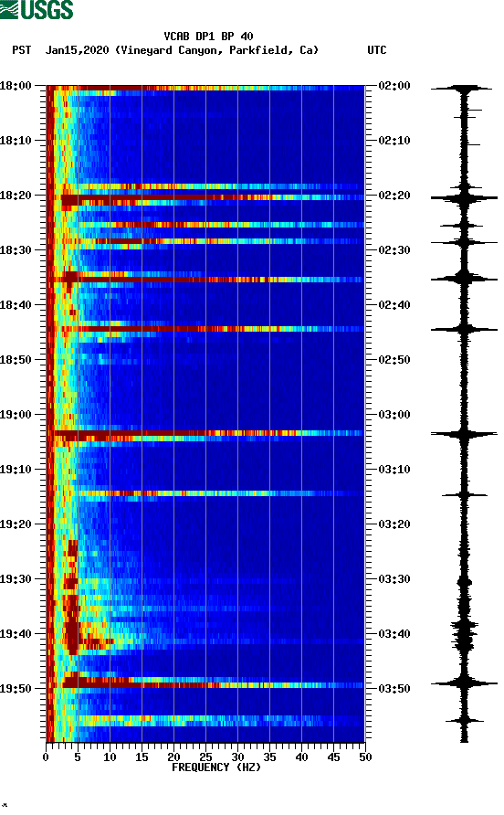This screenshot has width=504, height=815.
Task: Click the '(Vineyard Canyon, Parkfield, Ca)' location text
Action: pyautogui.click(x=217, y=50)
